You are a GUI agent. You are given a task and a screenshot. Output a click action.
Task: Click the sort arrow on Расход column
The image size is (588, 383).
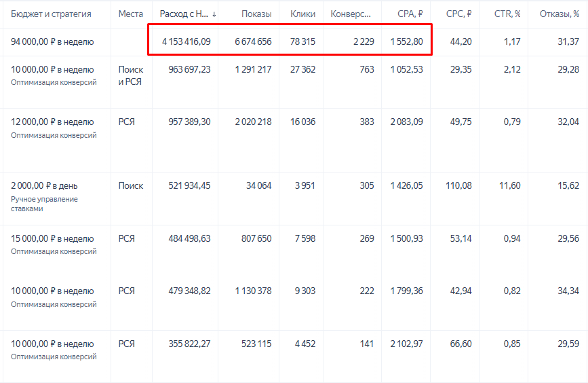(214, 14)
